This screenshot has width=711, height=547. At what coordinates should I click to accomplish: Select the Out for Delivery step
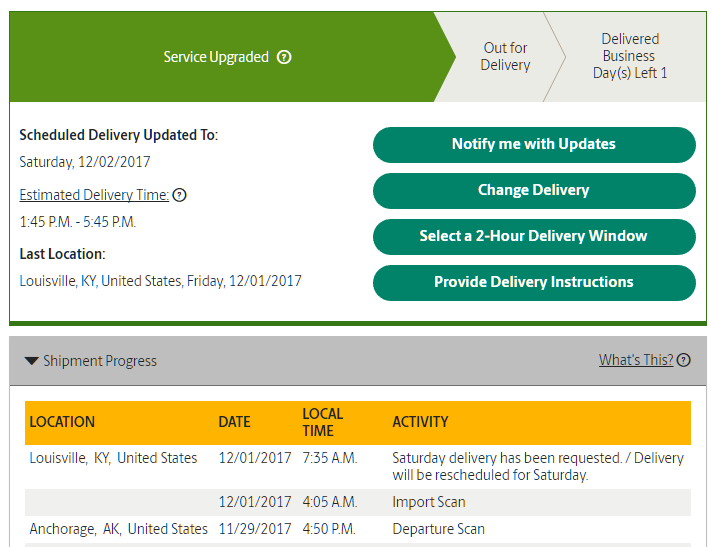coord(505,56)
